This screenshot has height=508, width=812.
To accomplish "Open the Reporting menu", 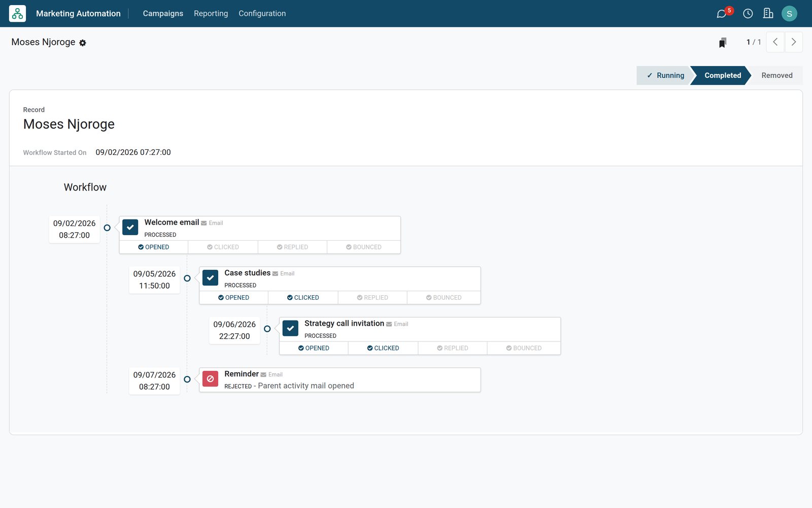I will pyautogui.click(x=211, y=14).
